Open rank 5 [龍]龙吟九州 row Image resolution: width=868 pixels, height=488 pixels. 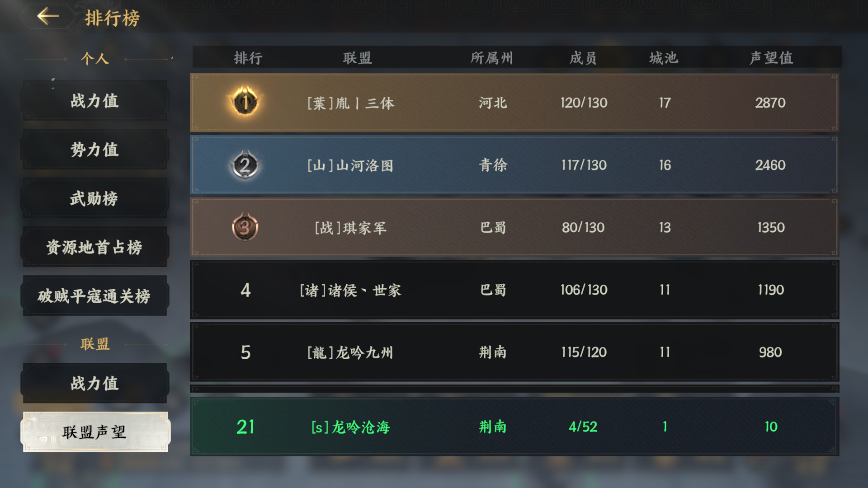pos(514,352)
